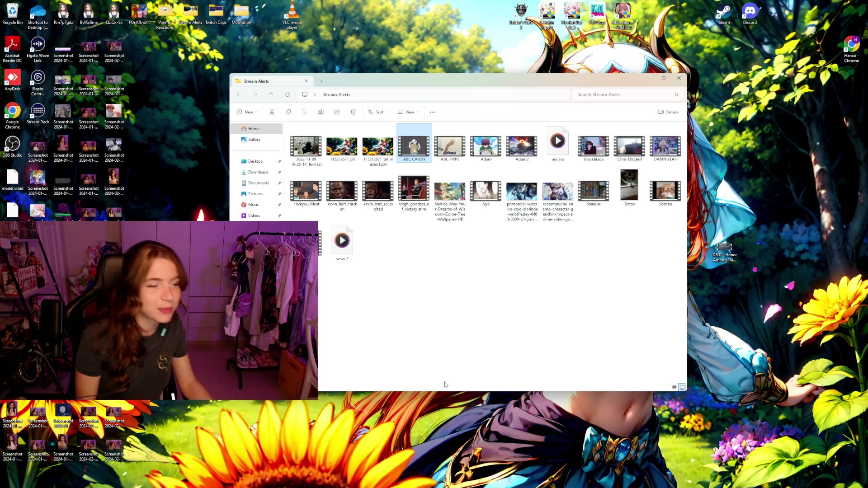Switch to details list view toggle
868x488 pixels.
tap(674, 387)
